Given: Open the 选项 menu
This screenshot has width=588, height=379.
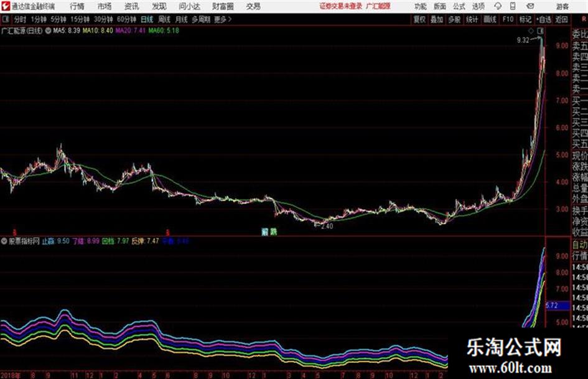Looking at the screenshot, I should (x=478, y=6).
